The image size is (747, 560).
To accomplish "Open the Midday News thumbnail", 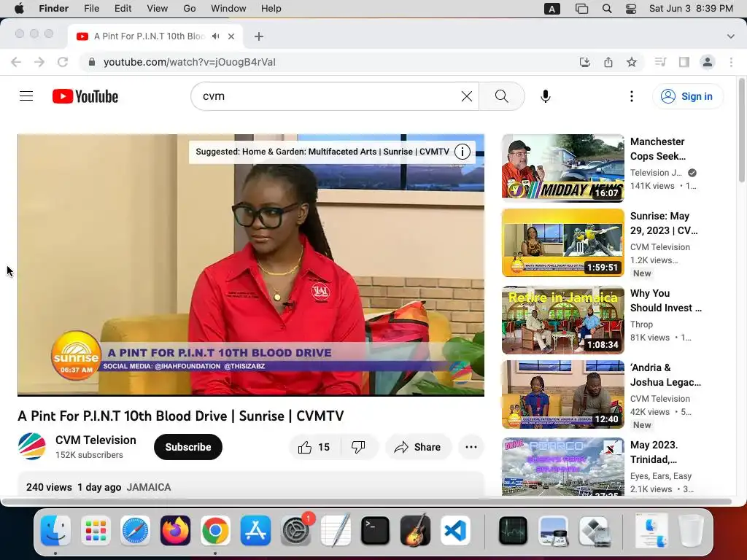I will coord(562,168).
